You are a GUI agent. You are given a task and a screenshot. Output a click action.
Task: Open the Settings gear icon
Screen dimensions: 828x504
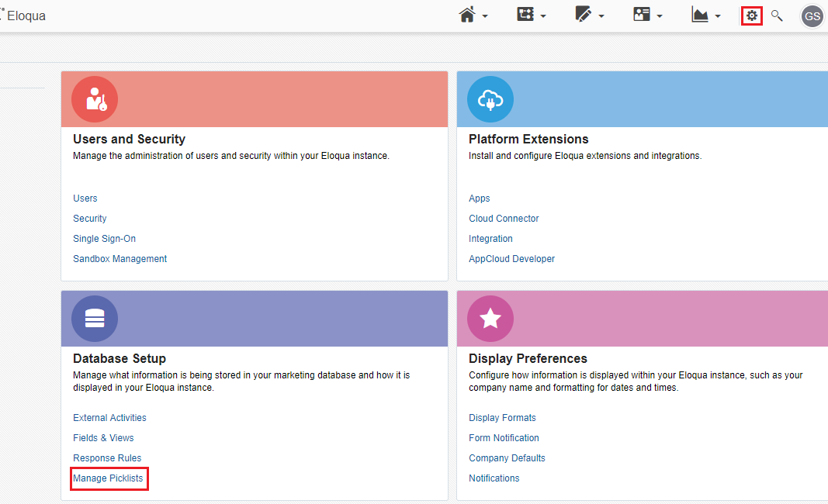751,16
